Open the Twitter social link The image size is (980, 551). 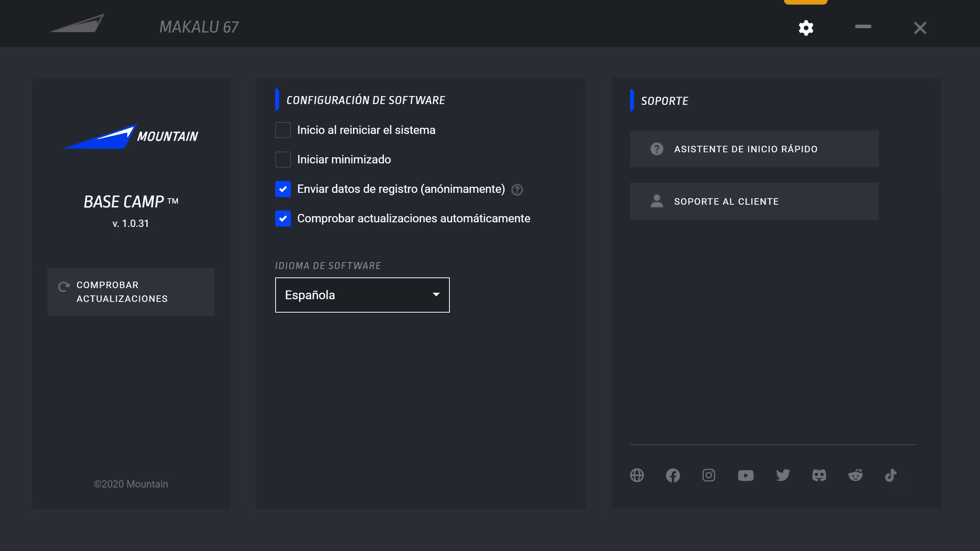click(x=783, y=475)
